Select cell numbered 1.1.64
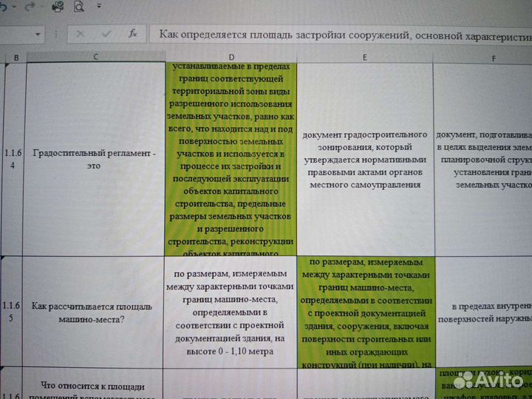The width and height of the screenshot is (532, 399). click(x=13, y=159)
